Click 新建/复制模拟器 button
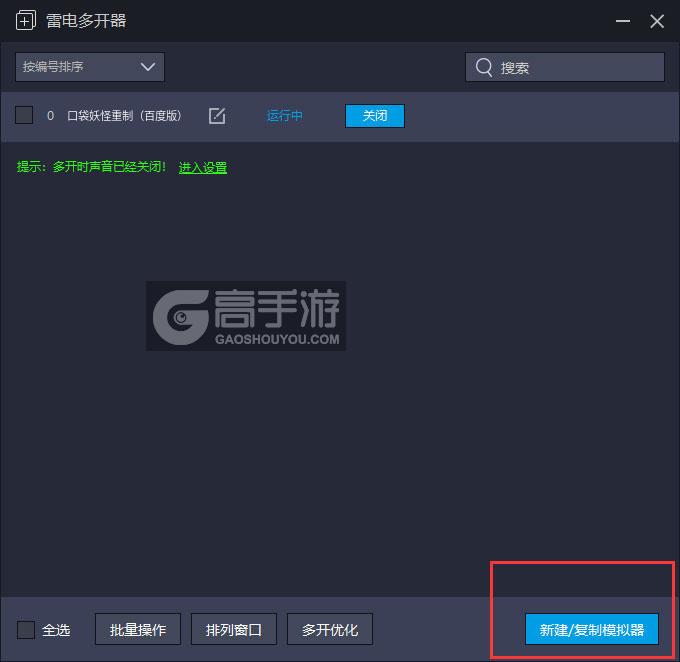680x662 pixels. pos(592,629)
